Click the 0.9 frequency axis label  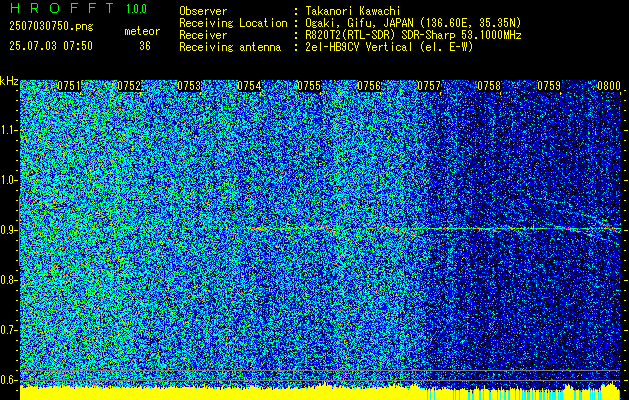[x=9, y=230]
